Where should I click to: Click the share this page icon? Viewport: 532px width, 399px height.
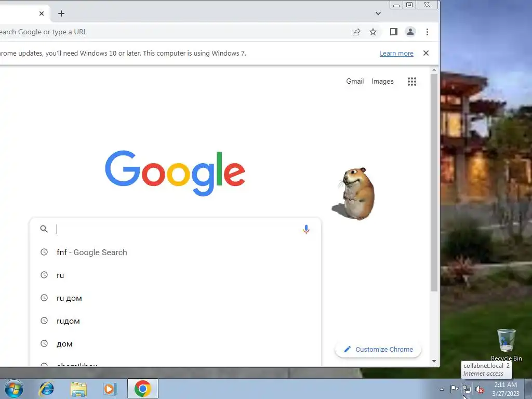(356, 32)
